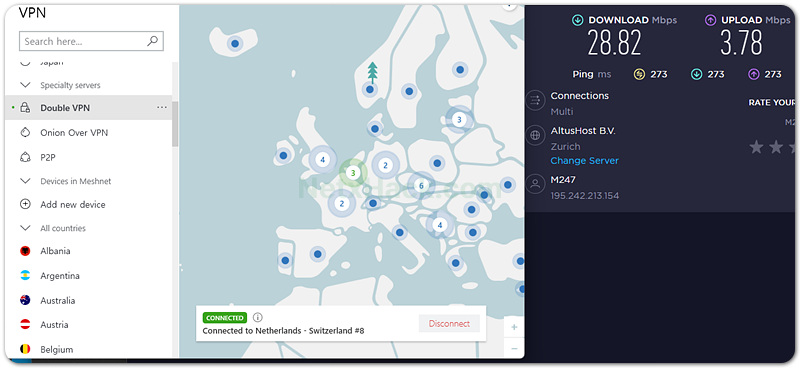800x368 pixels.
Task: Click the plus circle icon for new device
Action: point(25,204)
